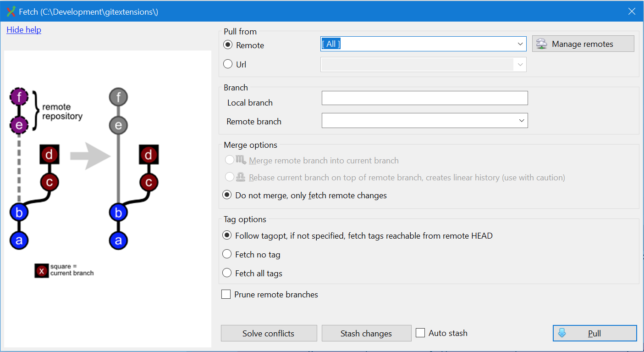Click the cloud icon on Manage remotes
The width and height of the screenshot is (644, 352).
point(541,43)
